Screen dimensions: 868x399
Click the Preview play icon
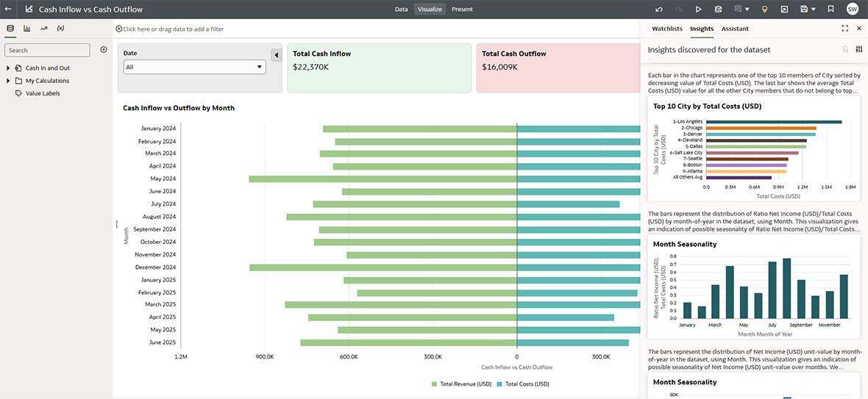click(x=698, y=10)
